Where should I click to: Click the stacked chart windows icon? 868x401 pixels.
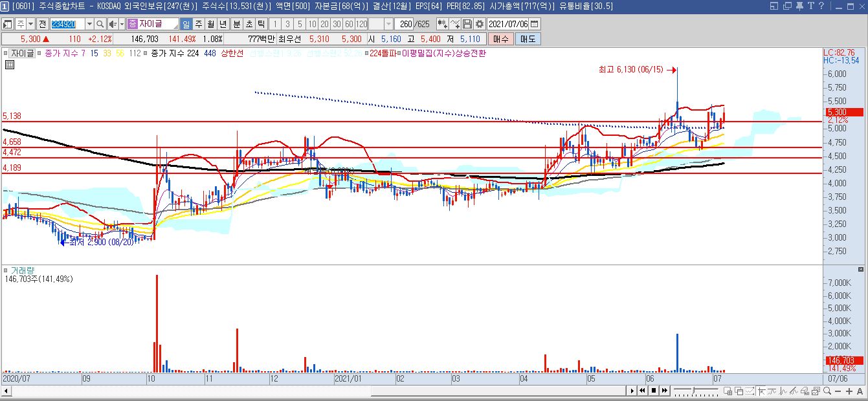(816, 391)
